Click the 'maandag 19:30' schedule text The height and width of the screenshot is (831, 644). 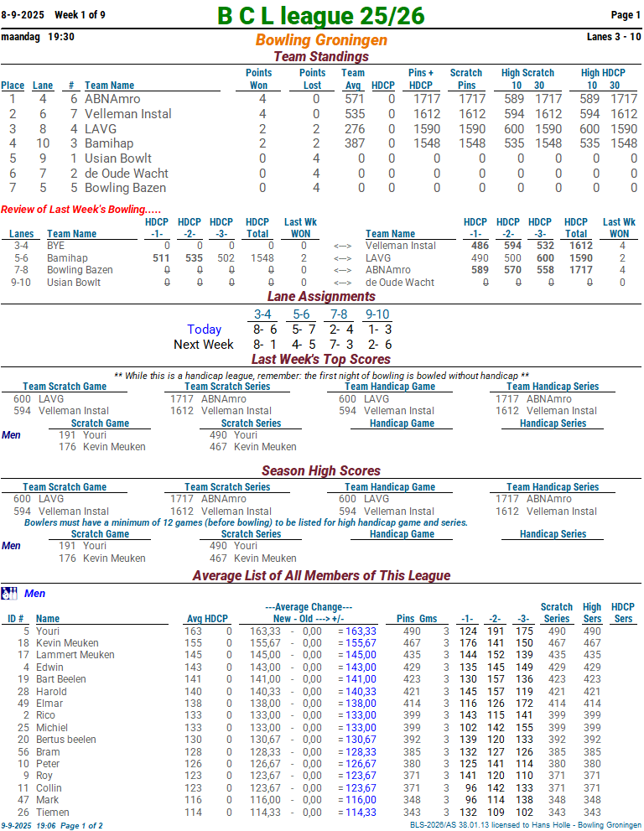coord(38,37)
